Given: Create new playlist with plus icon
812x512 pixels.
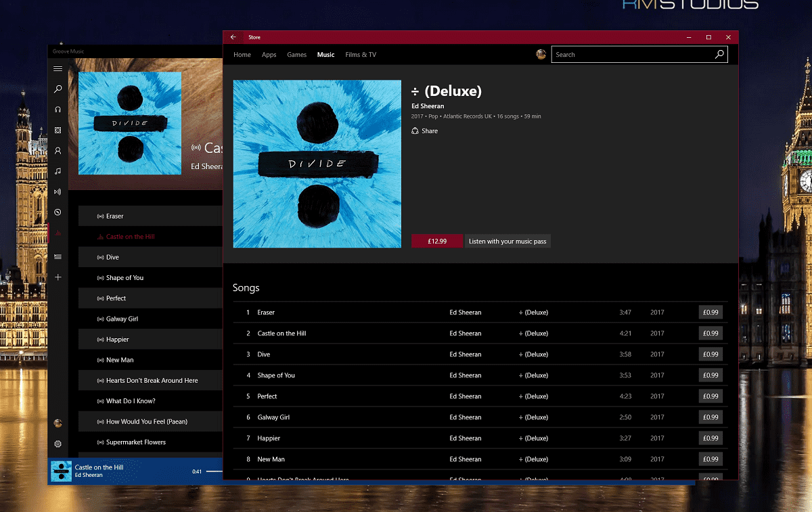Looking at the screenshot, I should [58, 277].
